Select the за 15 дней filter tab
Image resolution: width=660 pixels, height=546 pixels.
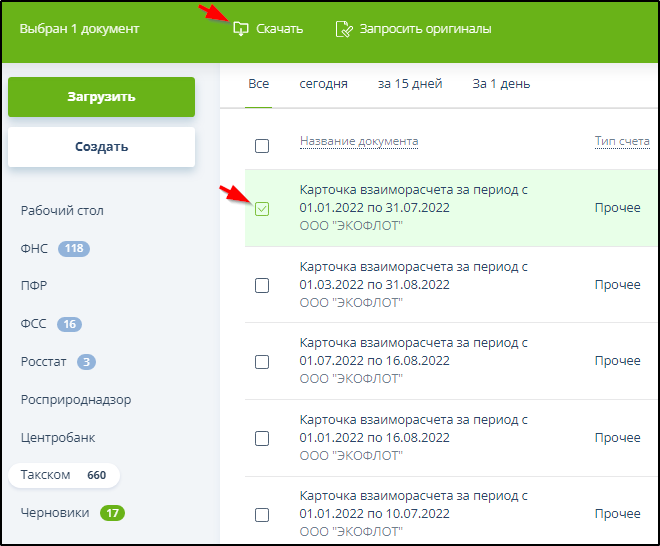410,84
